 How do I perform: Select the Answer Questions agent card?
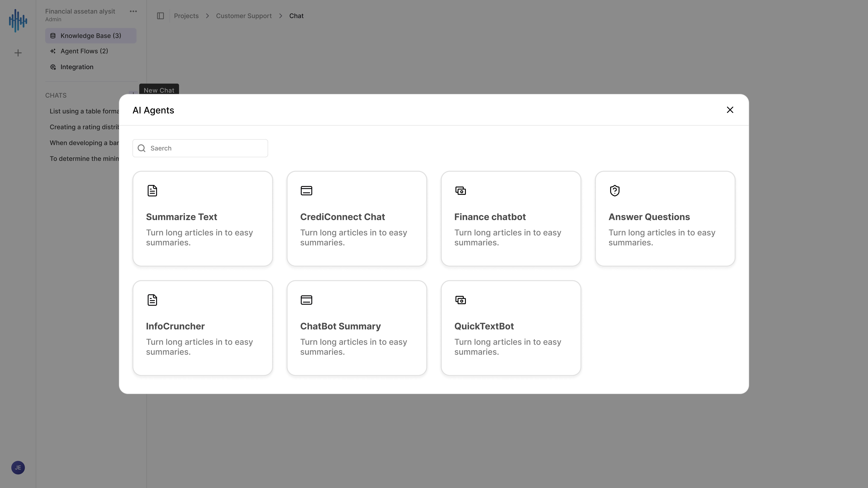665,219
